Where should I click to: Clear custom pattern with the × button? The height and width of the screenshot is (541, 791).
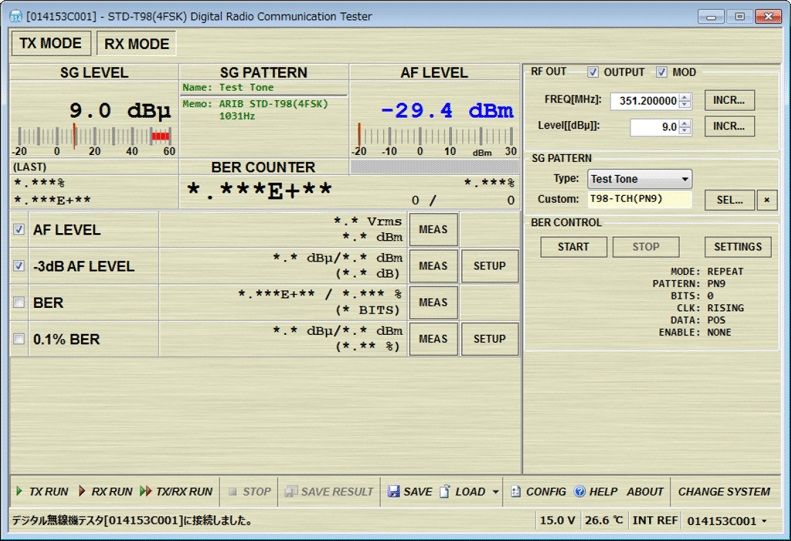pos(766,199)
